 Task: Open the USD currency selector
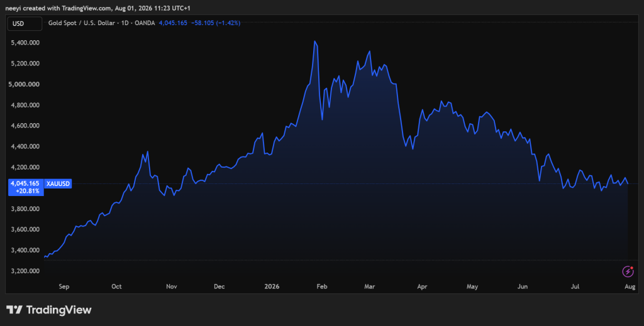point(25,24)
